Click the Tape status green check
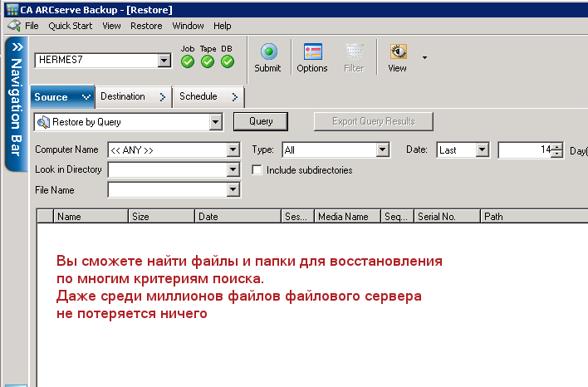This screenshot has height=387, width=588. (x=208, y=61)
